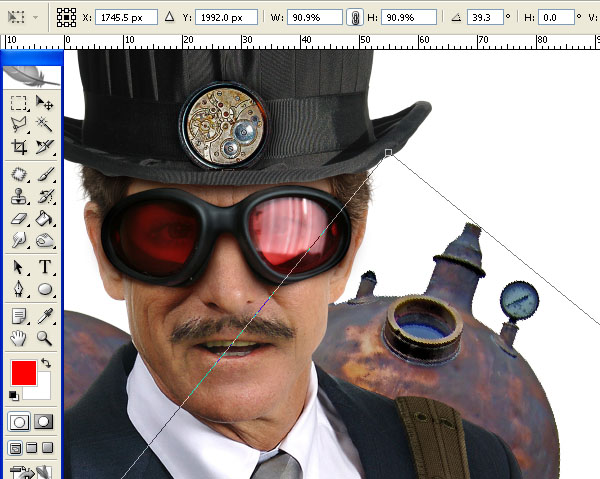Click the feather logo atop toolbox
The height and width of the screenshot is (479, 600).
click(x=32, y=77)
